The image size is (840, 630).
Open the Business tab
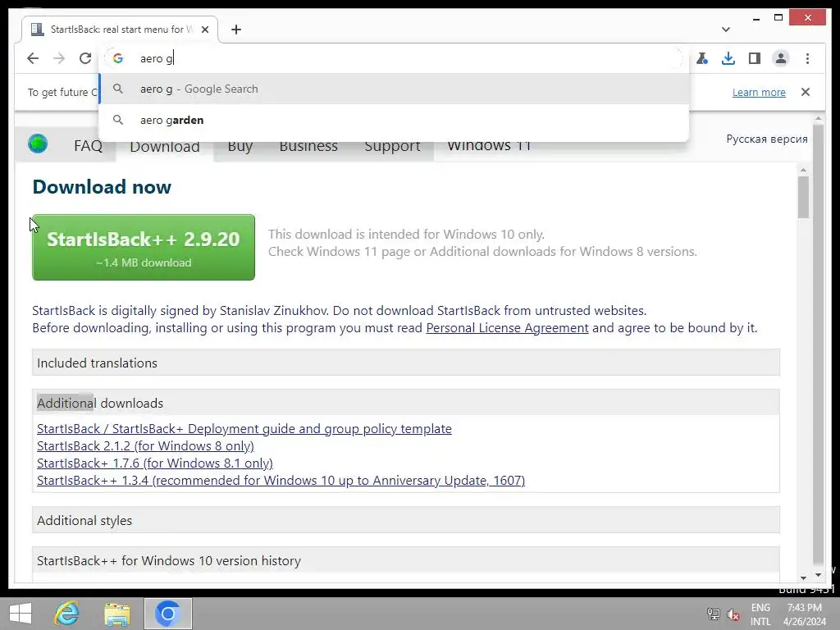[308, 147]
